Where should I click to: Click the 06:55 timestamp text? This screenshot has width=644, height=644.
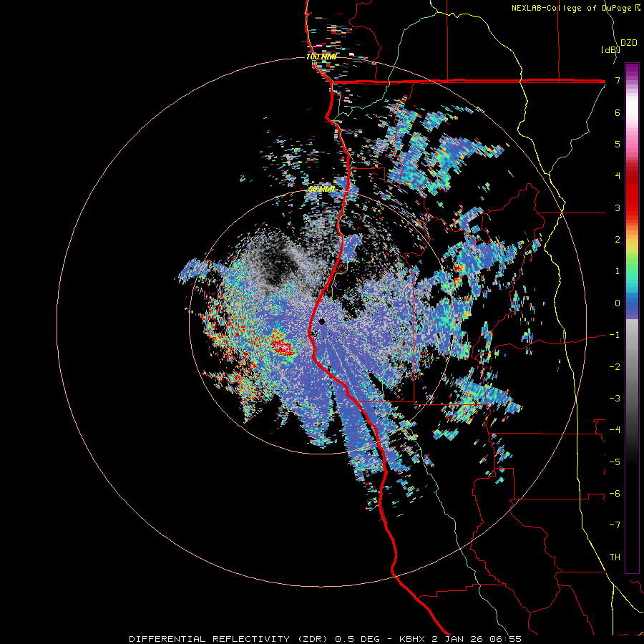click(506, 639)
